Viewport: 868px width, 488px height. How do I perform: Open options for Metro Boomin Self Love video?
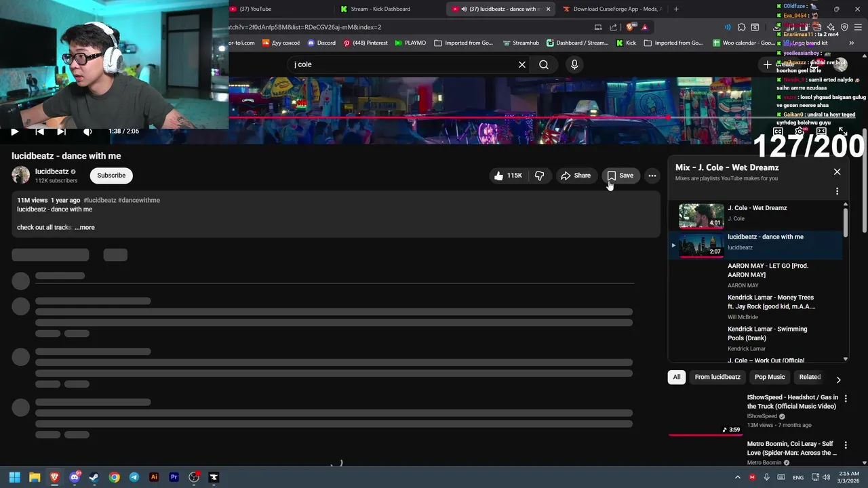coord(846,445)
